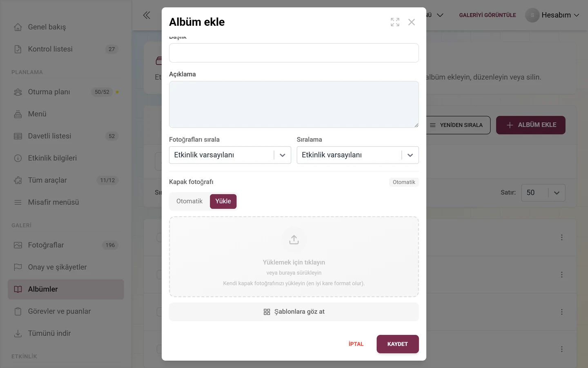Select Yükle cover photo option

tap(223, 201)
